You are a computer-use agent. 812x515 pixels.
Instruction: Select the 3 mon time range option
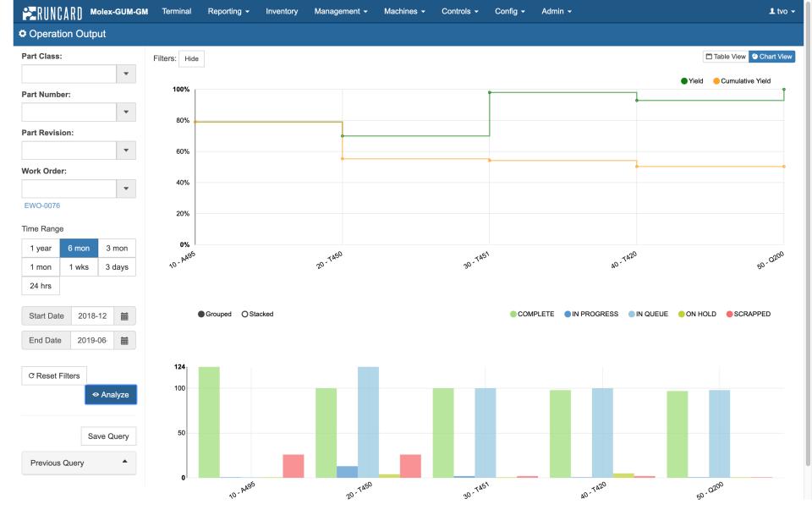coord(116,248)
